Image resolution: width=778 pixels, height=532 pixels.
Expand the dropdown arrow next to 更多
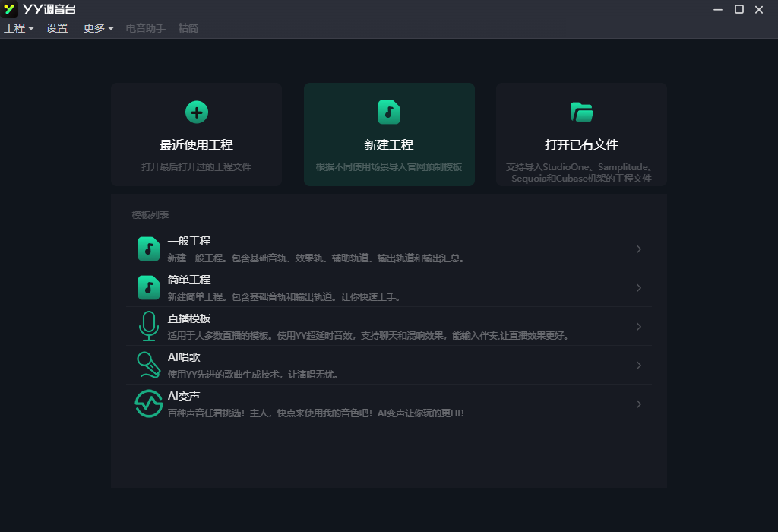point(111,29)
